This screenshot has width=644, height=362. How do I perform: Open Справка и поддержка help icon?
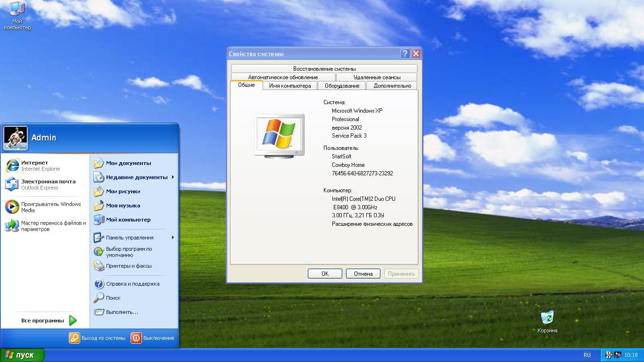click(x=99, y=284)
